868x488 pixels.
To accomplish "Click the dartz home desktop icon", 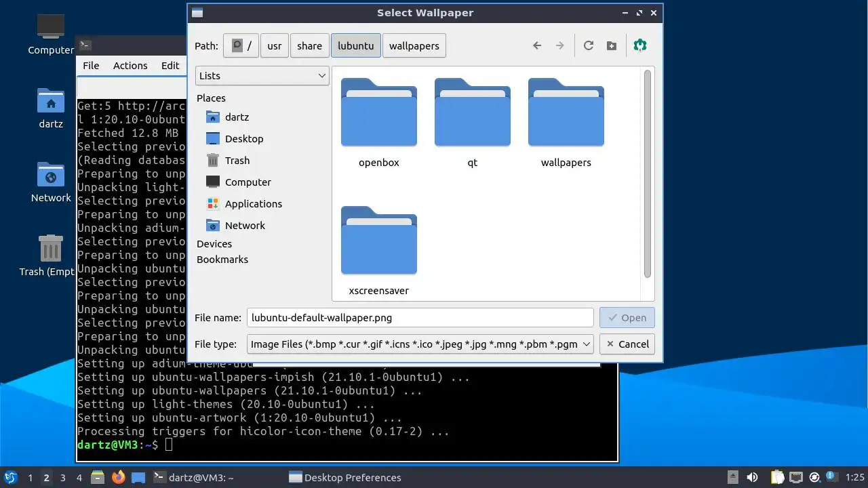I will pos(51,108).
